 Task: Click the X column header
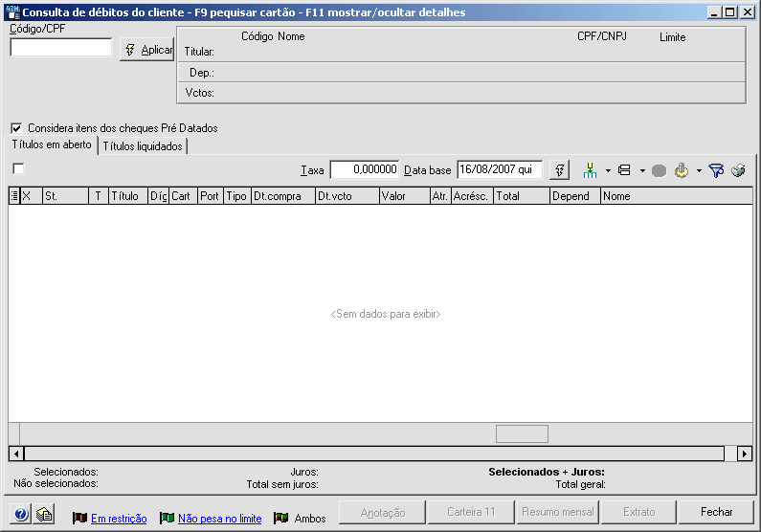click(31, 196)
